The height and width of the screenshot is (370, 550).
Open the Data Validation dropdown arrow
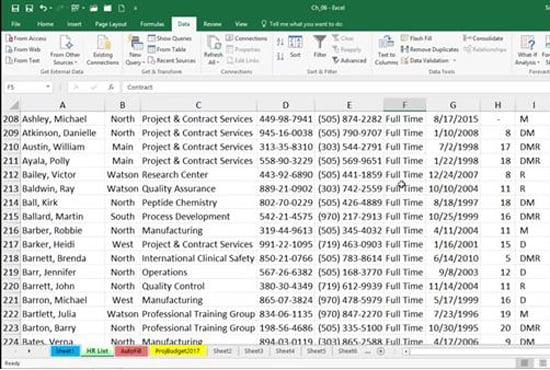454,61
